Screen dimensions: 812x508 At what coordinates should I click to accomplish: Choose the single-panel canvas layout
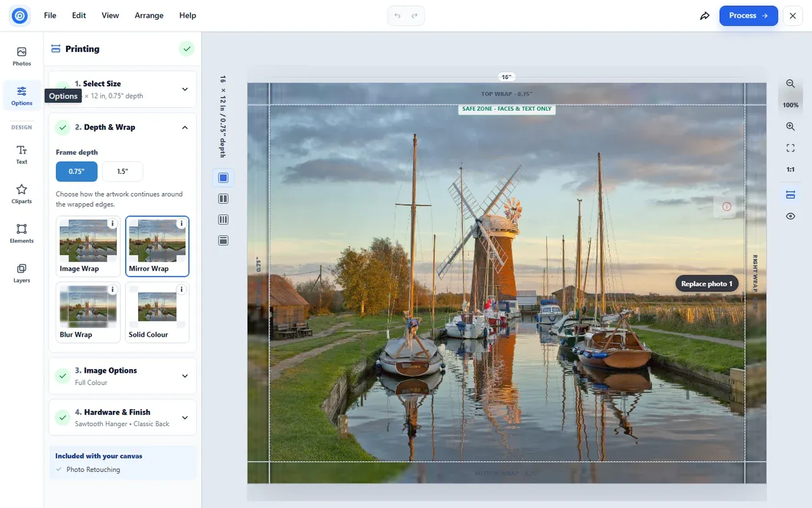223,178
